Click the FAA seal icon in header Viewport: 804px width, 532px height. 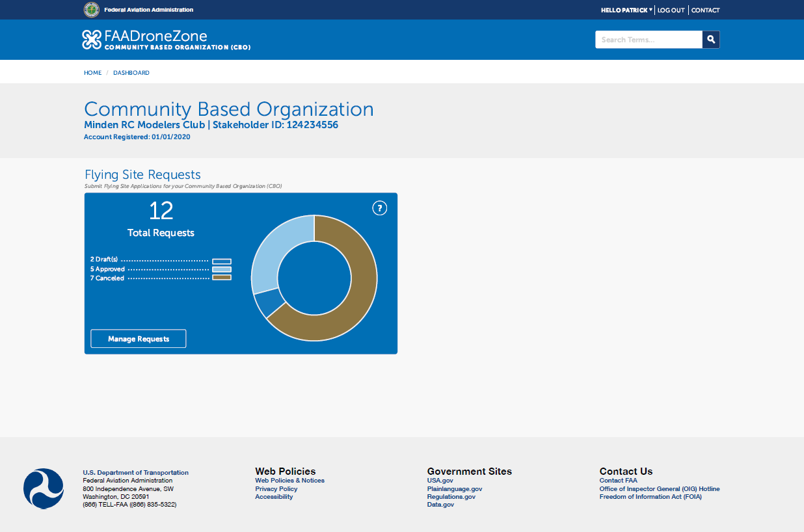(x=91, y=10)
